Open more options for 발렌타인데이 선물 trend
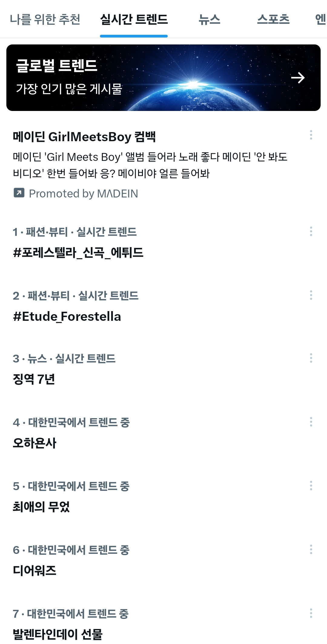Viewport: 327px width, 644px height. [x=311, y=613]
